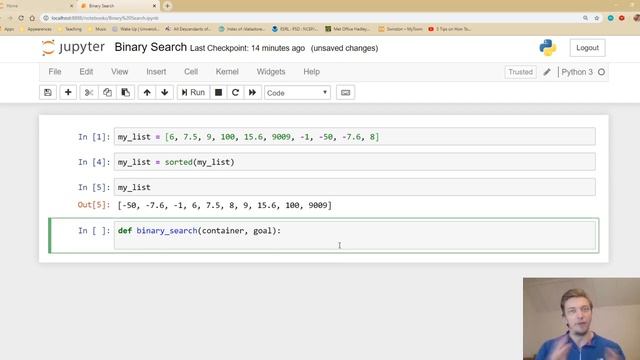Click the teal extension icon in browser toolbar
Screen dimensions: 640x360
click(x=611, y=18)
